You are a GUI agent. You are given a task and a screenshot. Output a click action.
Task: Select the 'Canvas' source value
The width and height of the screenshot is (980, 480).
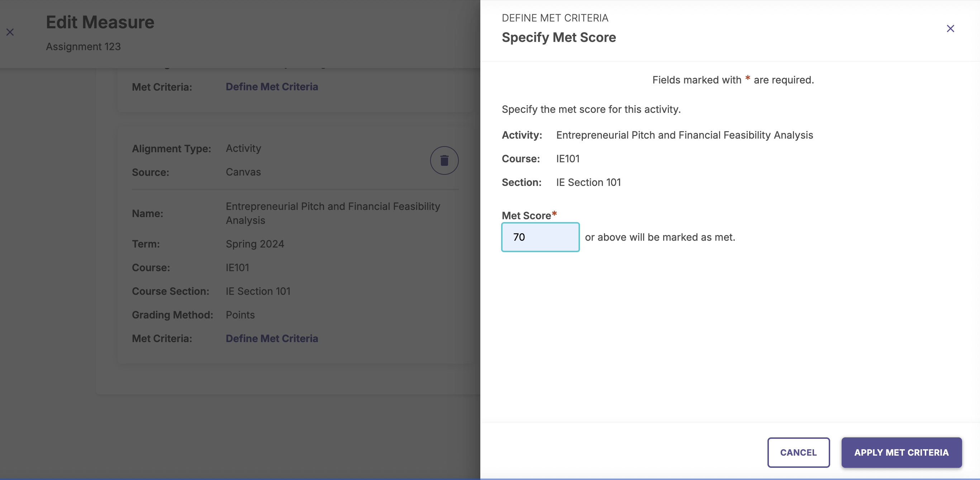[x=243, y=172]
